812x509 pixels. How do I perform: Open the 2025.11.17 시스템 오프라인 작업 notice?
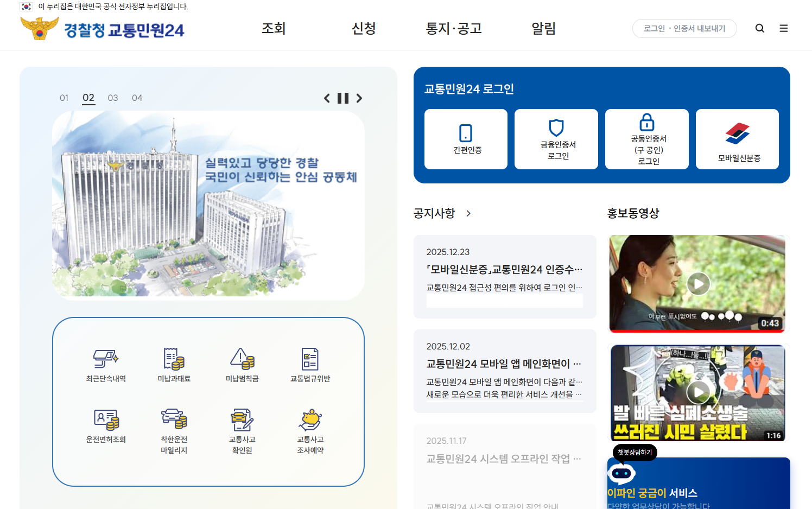coord(505,467)
